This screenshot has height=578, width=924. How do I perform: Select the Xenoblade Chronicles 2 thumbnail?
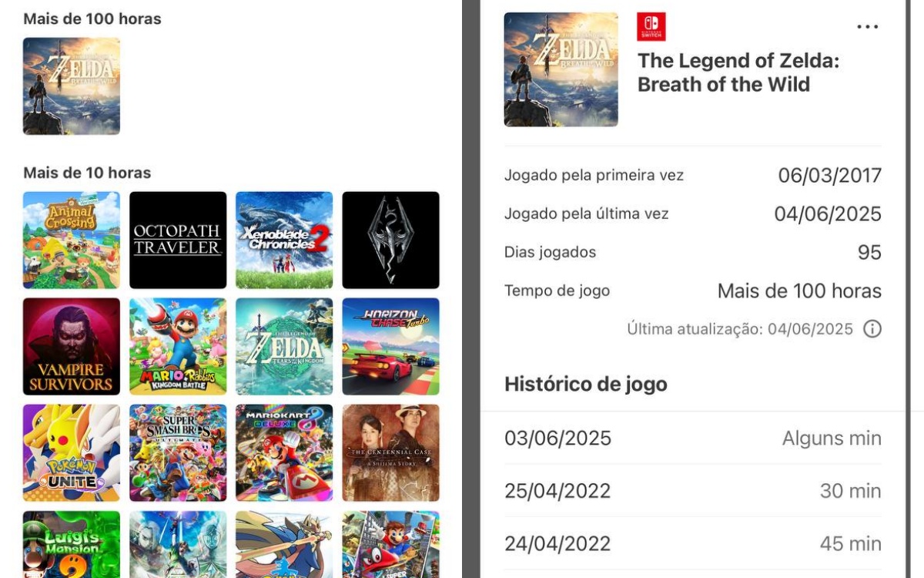(x=284, y=240)
